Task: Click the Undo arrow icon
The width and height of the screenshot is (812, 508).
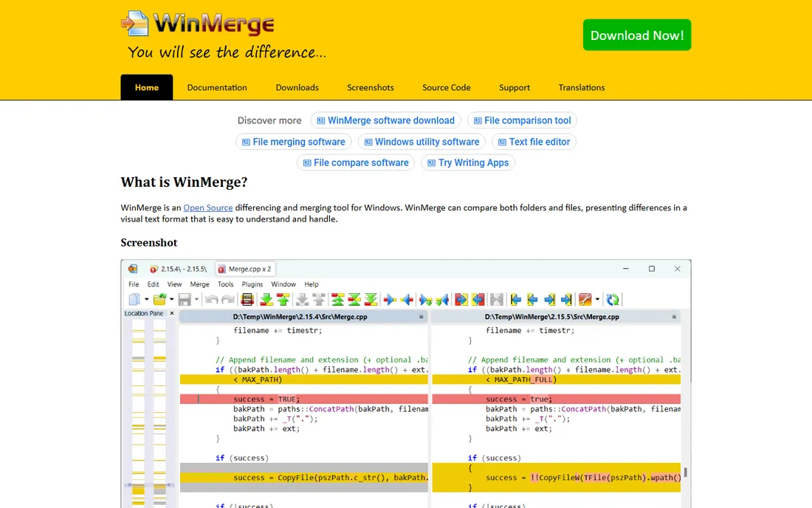Action: (211, 299)
